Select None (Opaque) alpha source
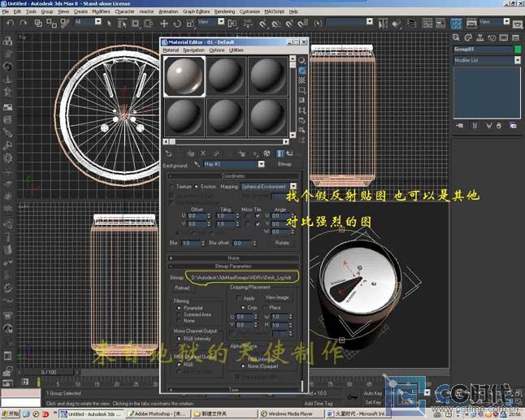 point(243,366)
